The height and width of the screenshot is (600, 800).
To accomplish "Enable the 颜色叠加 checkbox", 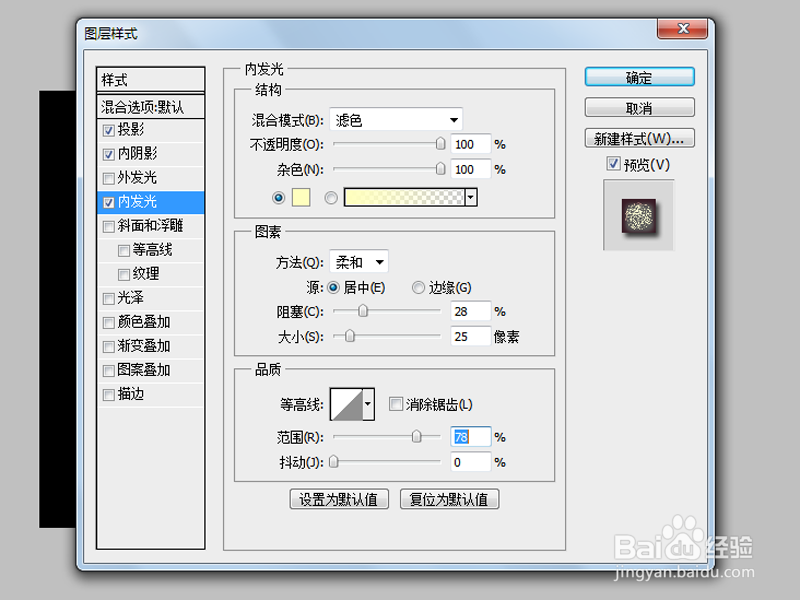I will tap(108, 323).
